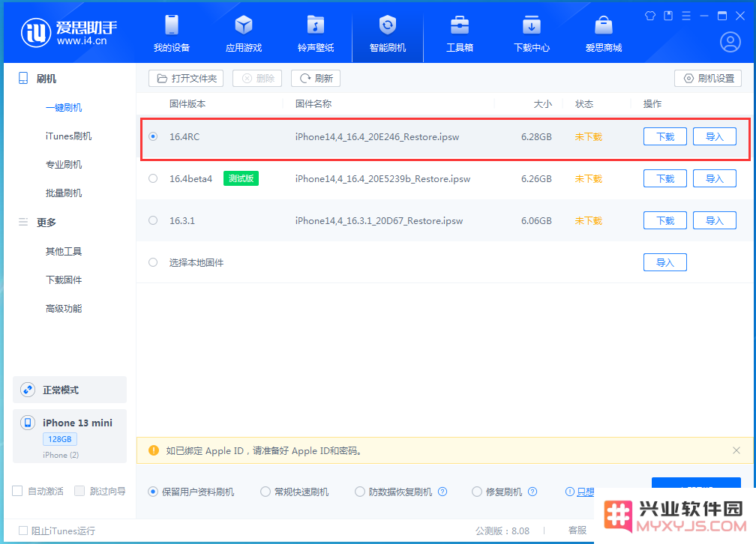Click help icon beside 修复刷机
The height and width of the screenshot is (544, 756).
532,492
